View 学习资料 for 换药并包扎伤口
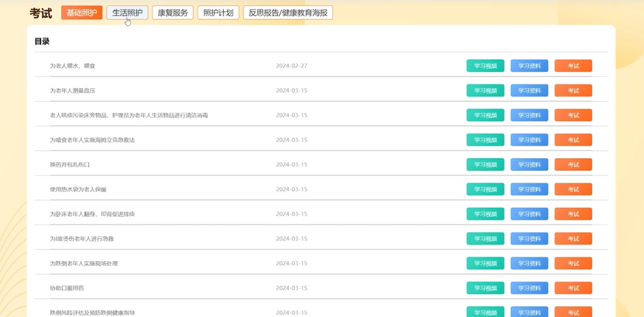Screen dimensions: 644x317 pyautogui.click(x=529, y=165)
